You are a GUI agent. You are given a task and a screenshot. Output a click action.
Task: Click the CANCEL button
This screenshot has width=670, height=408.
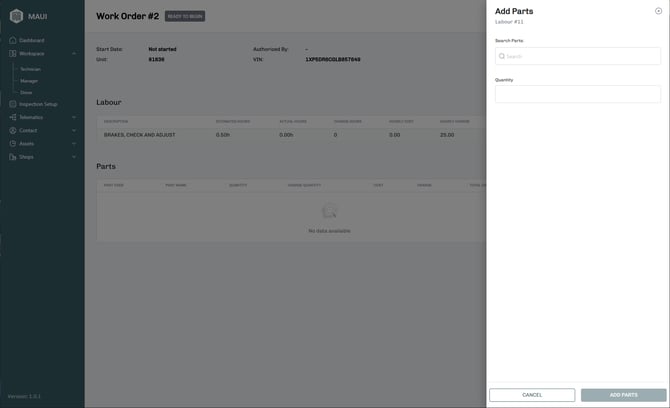532,395
